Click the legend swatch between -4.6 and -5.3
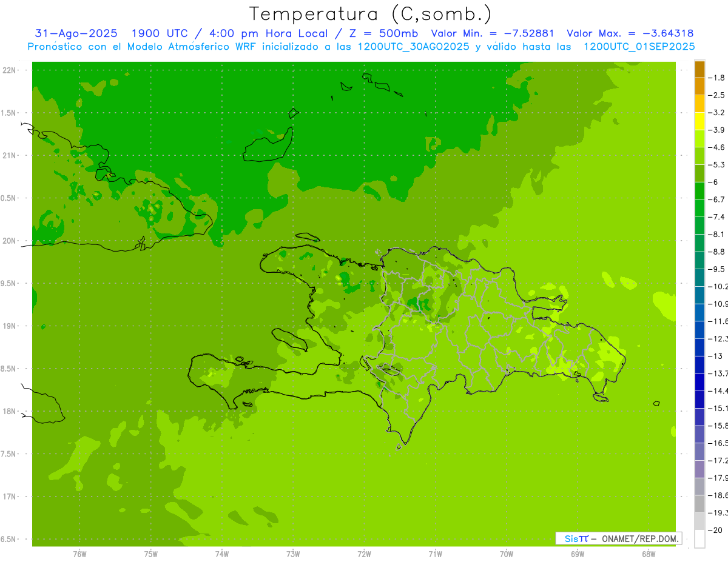Screen dimensions: 728x562 click(699, 156)
